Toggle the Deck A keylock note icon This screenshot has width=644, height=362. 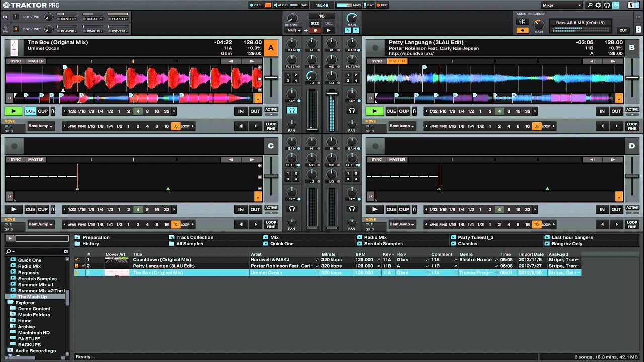point(258,98)
